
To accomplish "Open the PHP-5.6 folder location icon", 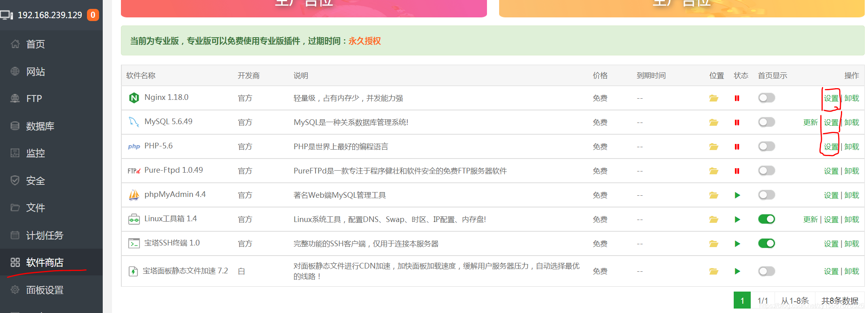I will (713, 147).
